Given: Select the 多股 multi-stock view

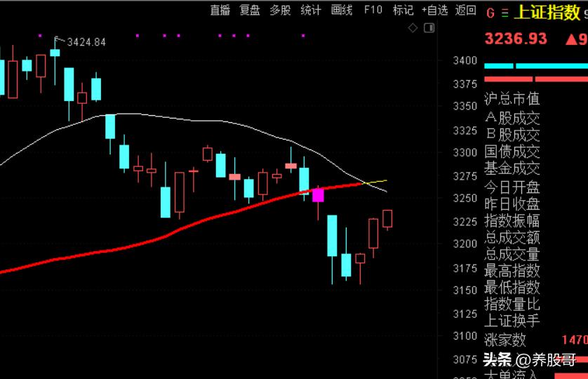Looking at the screenshot, I should [x=281, y=10].
